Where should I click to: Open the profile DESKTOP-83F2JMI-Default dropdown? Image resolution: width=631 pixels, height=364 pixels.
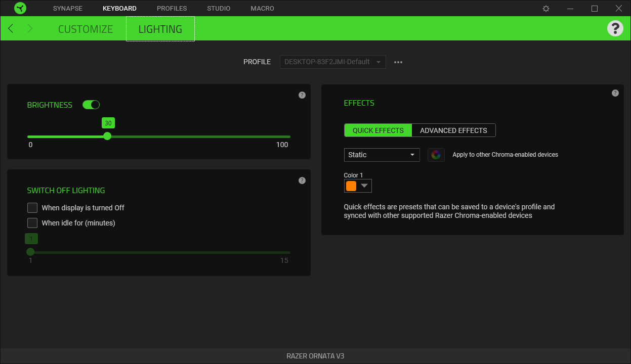click(333, 62)
